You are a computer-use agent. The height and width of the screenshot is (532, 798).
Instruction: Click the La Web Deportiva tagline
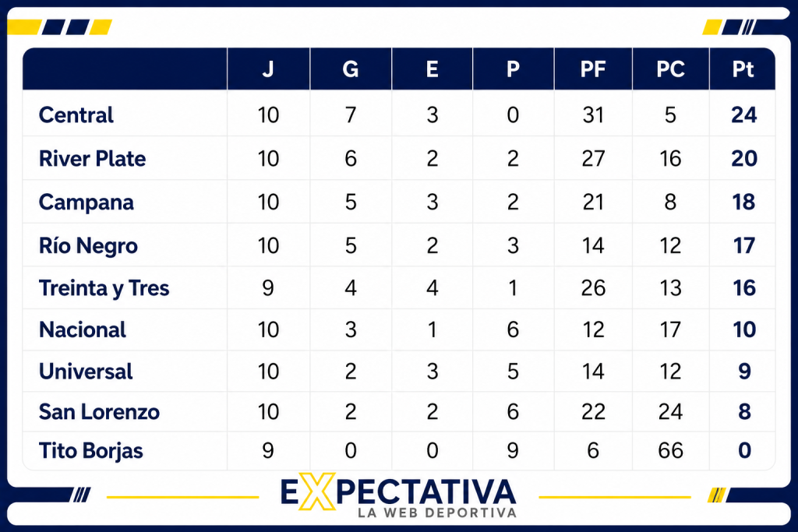click(x=437, y=513)
